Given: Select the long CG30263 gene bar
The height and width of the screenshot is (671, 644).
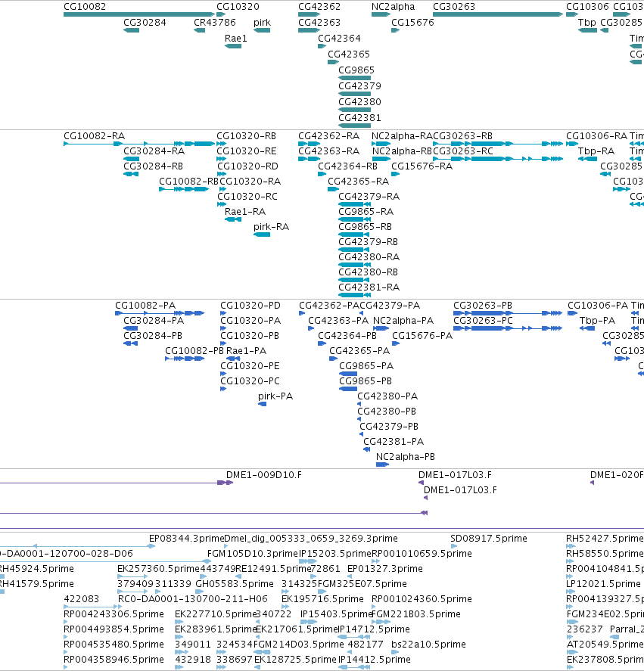Looking at the screenshot, I should click(498, 14).
